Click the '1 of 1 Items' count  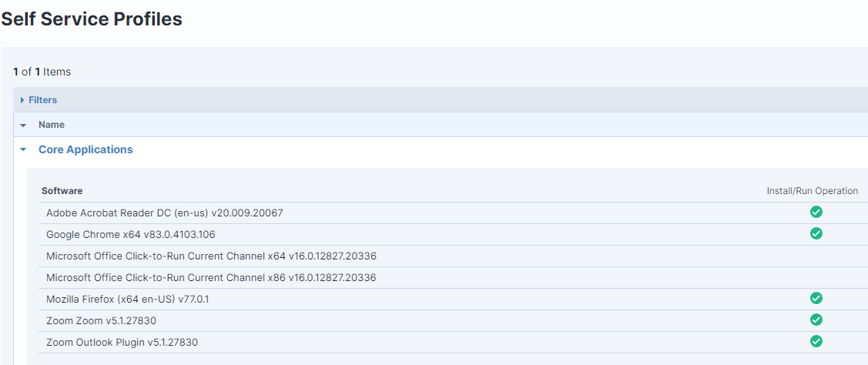pos(42,72)
